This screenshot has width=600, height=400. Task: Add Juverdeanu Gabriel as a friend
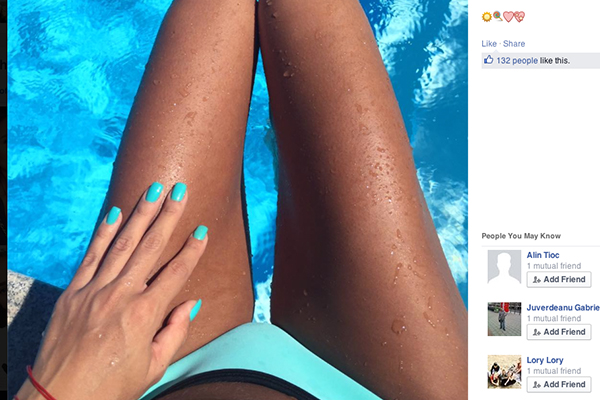tap(559, 332)
